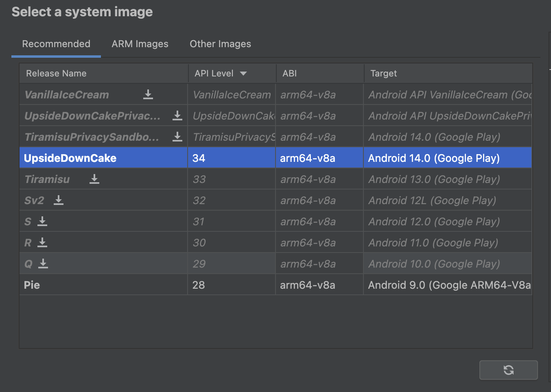Download the VanillaIceCream system image

click(x=148, y=95)
